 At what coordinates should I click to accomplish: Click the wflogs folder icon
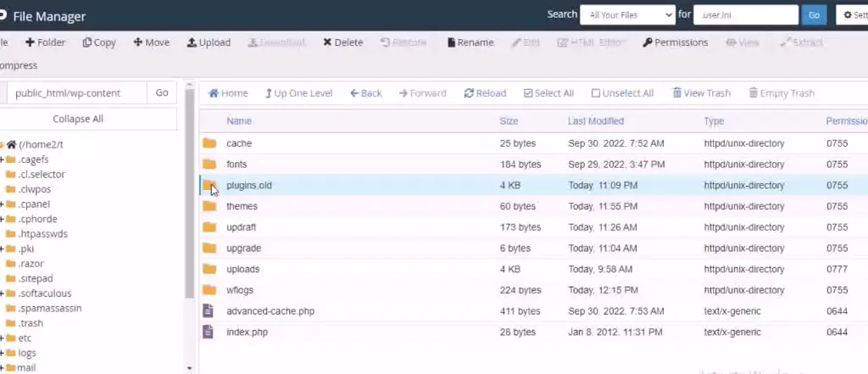coord(209,290)
